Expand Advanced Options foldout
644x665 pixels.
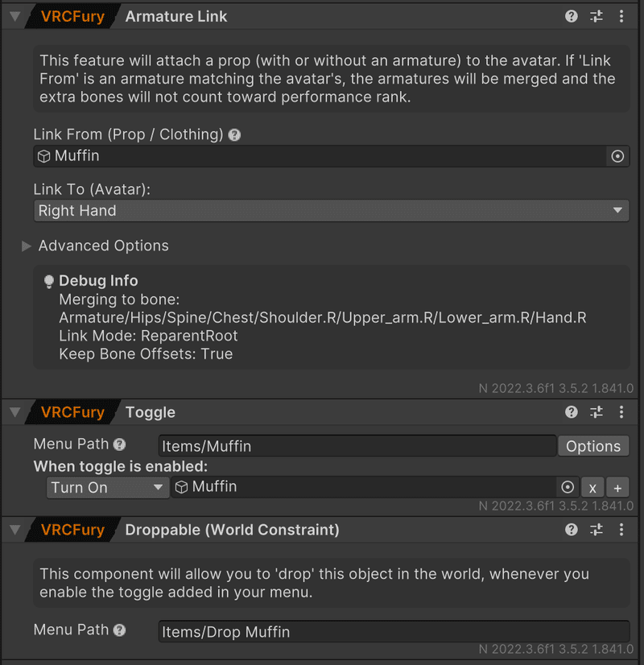click(x=27, y=246)
